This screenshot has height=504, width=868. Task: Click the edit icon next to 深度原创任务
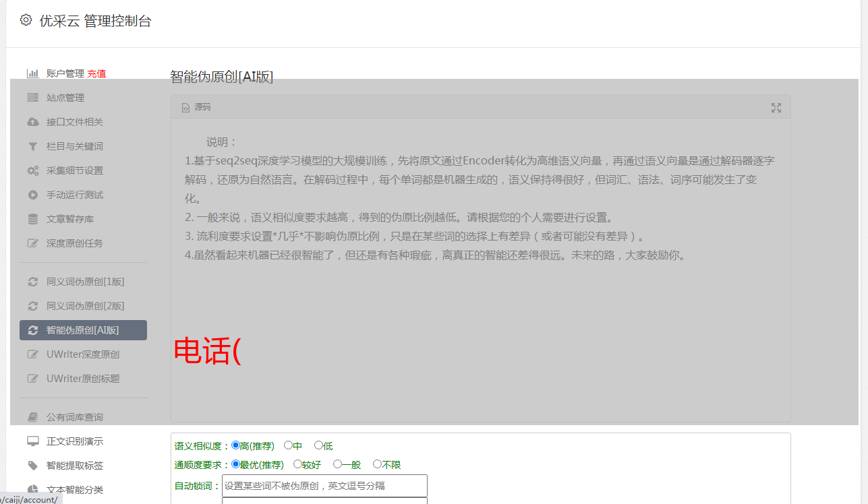point(32,243)
